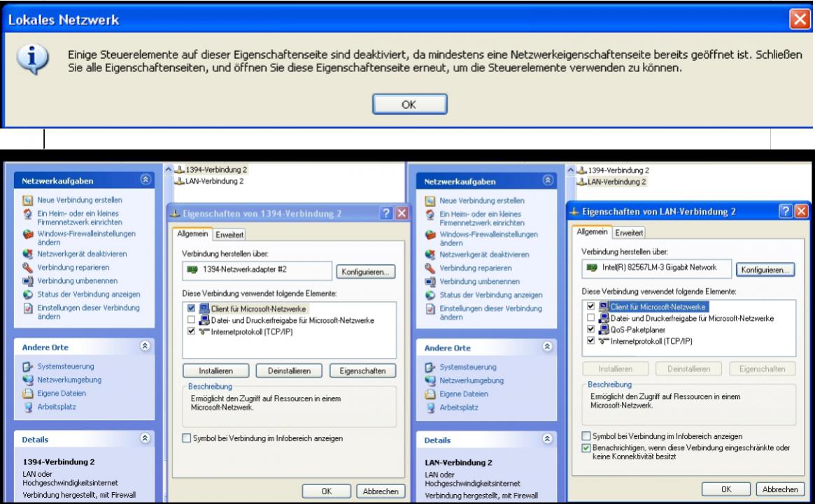Open Ein Heim- oder kleines Firmennetzwerk icon, left window
Screen dimensions: 815x504
click(27, 213)
